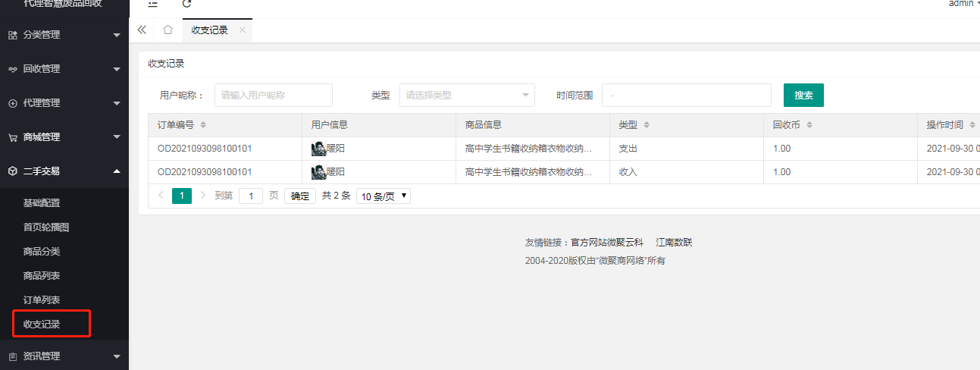Open 订单列表 in the sidebar
This screenshot has width=980, height=370.
click(x=42, y=300)
